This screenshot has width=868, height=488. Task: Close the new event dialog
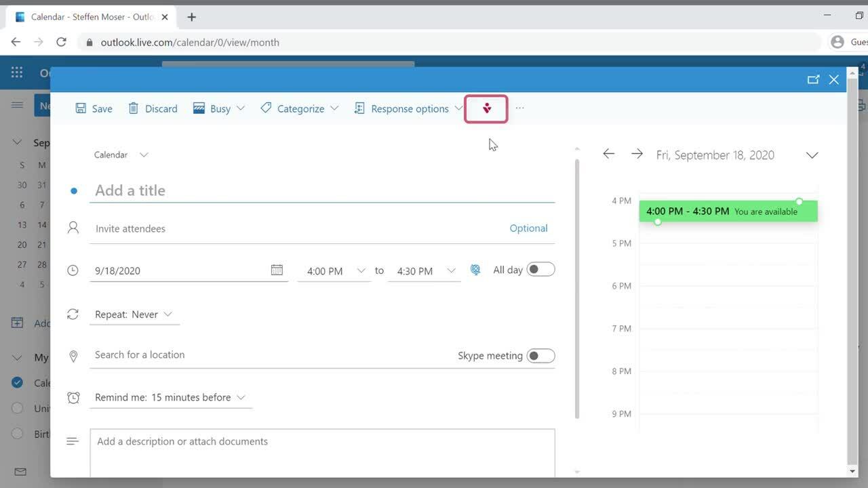[834, 79]
